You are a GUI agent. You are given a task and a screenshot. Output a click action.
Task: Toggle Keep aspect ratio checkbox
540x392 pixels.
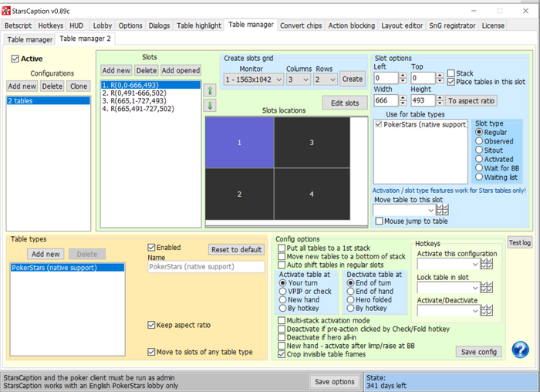click(152, 325)
